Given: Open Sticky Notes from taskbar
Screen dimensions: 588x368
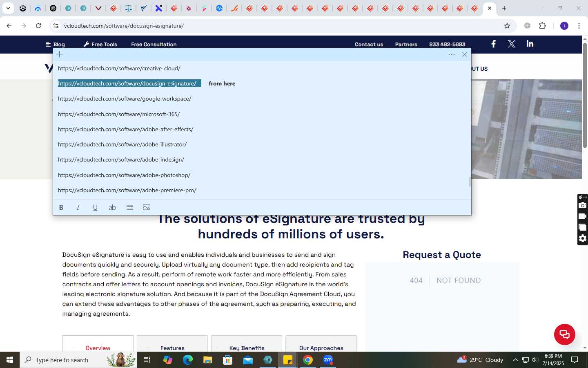Looking at the screenshot, I should pos(287,360).
